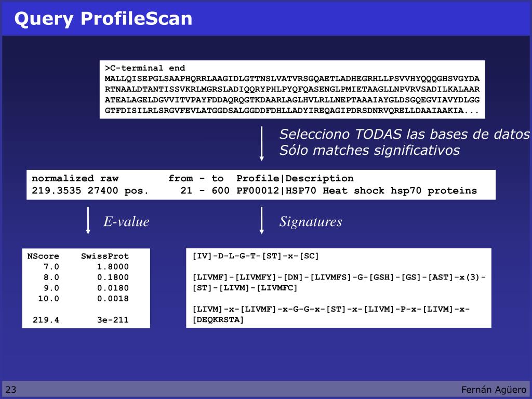532x399 pixels.
Task: Select NScore value 8.0
Action: point(51,277)
